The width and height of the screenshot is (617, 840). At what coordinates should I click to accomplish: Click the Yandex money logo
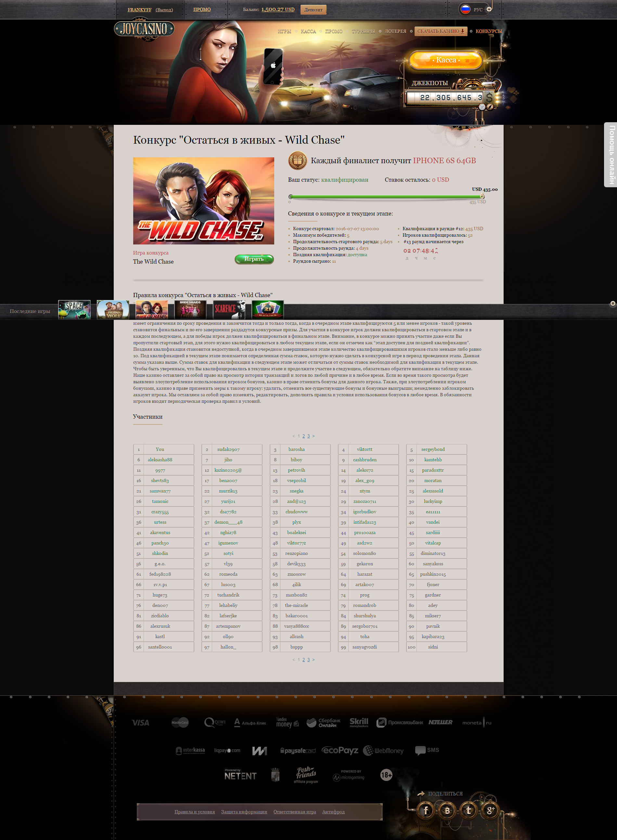287,722
